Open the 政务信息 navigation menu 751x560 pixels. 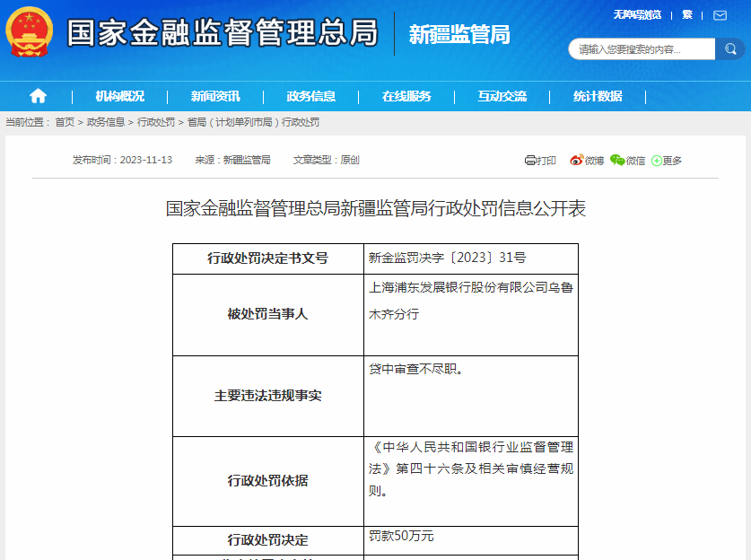click(310, 96)
